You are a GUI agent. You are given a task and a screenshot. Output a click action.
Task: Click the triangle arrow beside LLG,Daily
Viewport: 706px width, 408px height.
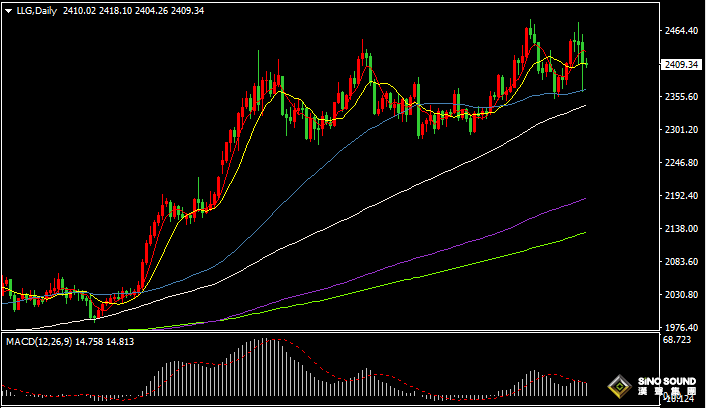[x=8, y=9]
